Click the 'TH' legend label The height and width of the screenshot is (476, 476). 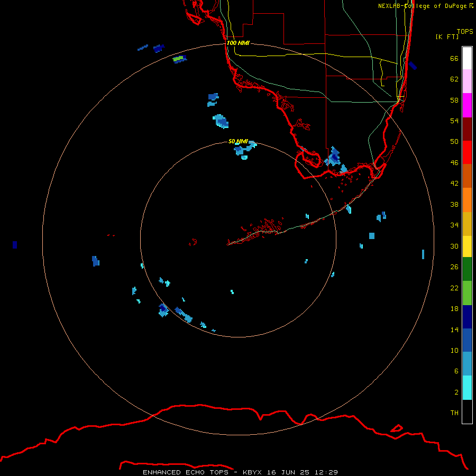click(454, 413)
